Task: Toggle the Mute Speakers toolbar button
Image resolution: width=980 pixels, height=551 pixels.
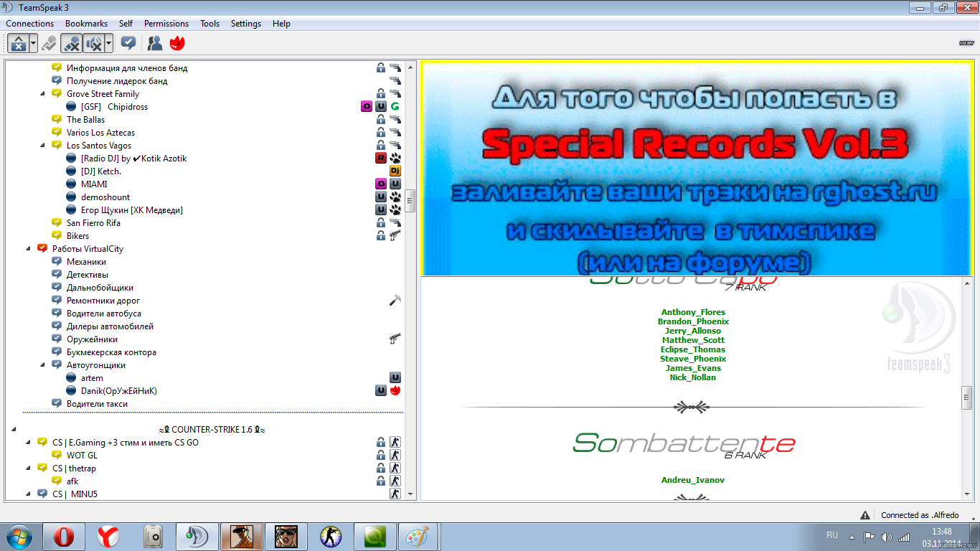Action: [93, 44]
